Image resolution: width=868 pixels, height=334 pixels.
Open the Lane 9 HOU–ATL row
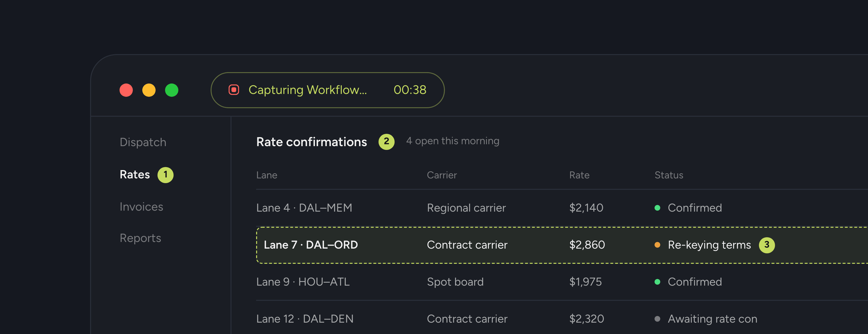point(562,282)
